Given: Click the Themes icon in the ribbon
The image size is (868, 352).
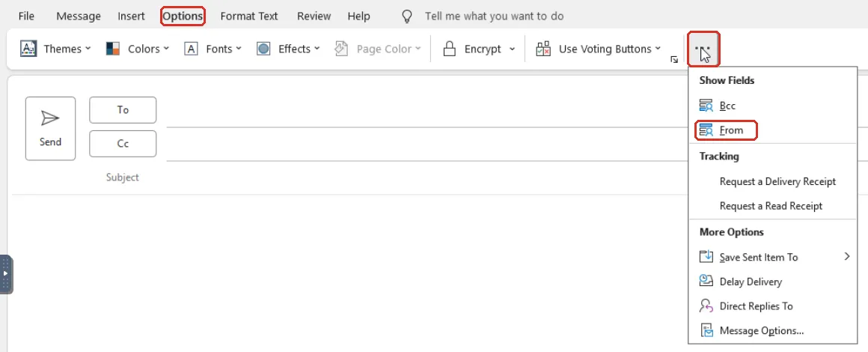Looking at the screenshot, I should pyautogui.click(x=28, y=49).
